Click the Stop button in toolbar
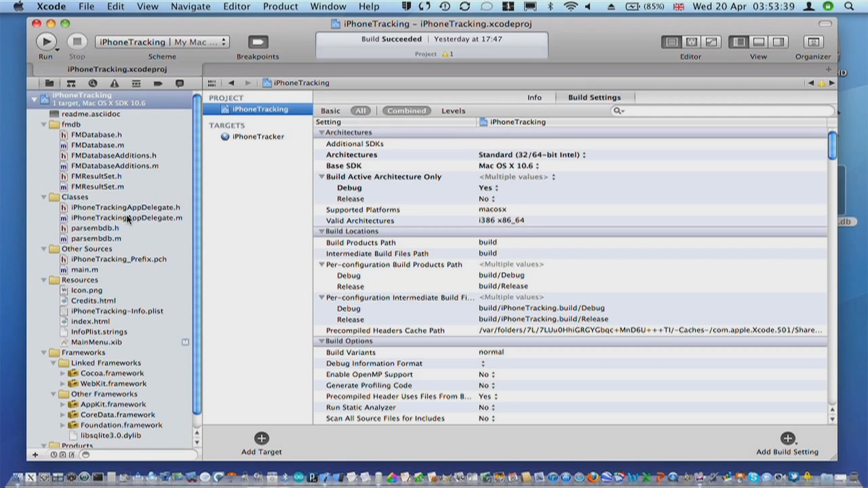 click(77, 42)
